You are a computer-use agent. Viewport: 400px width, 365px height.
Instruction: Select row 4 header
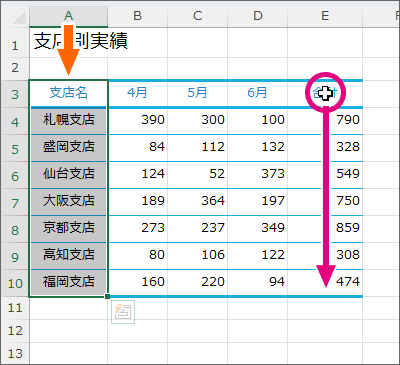coord(15,121)
